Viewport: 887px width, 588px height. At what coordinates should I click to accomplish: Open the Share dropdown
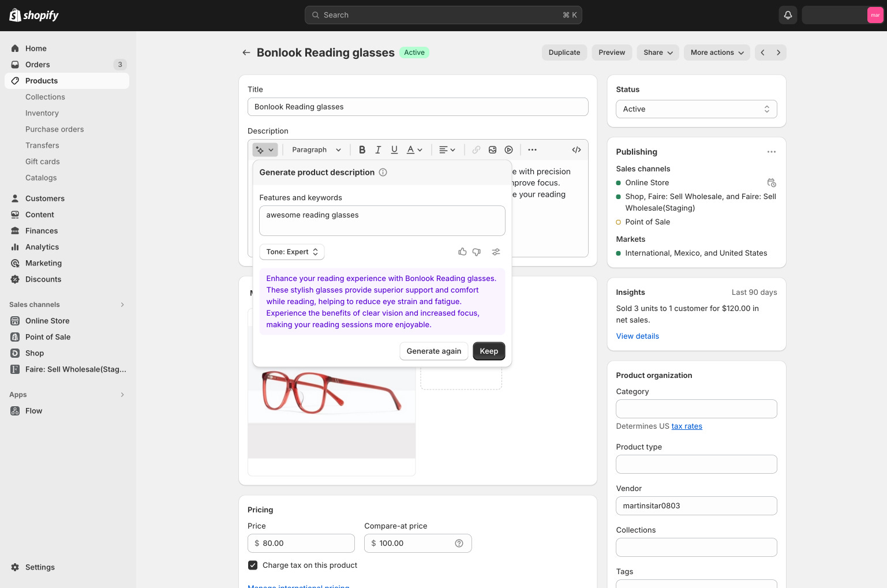click(x=658, y=53)
